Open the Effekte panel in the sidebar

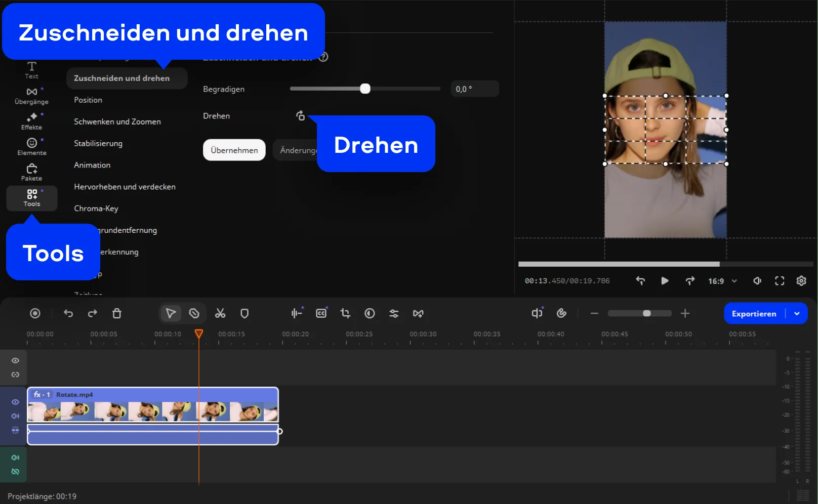pos(31,121)
